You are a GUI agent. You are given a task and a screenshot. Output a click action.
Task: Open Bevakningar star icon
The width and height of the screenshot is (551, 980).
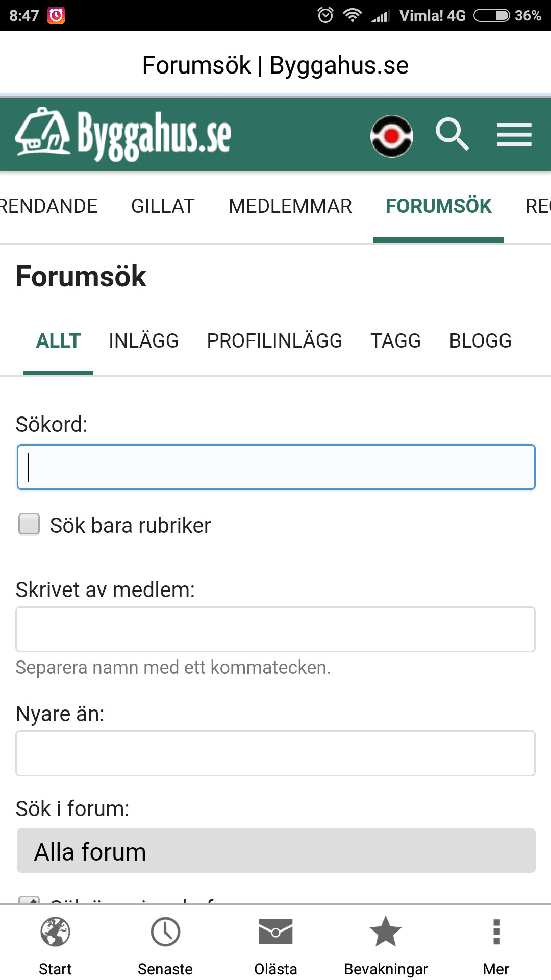tap(386, 932)
